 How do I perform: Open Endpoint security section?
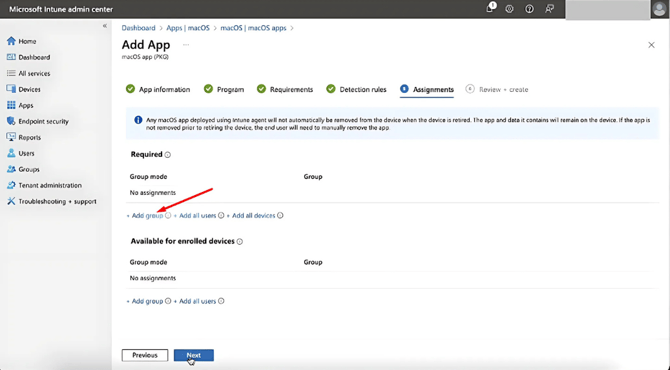38,121
